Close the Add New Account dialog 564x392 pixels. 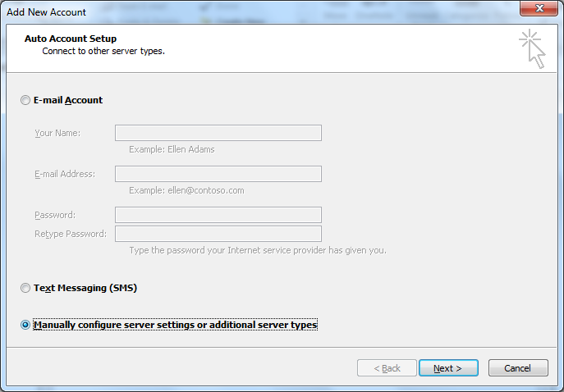coord(539,8)
